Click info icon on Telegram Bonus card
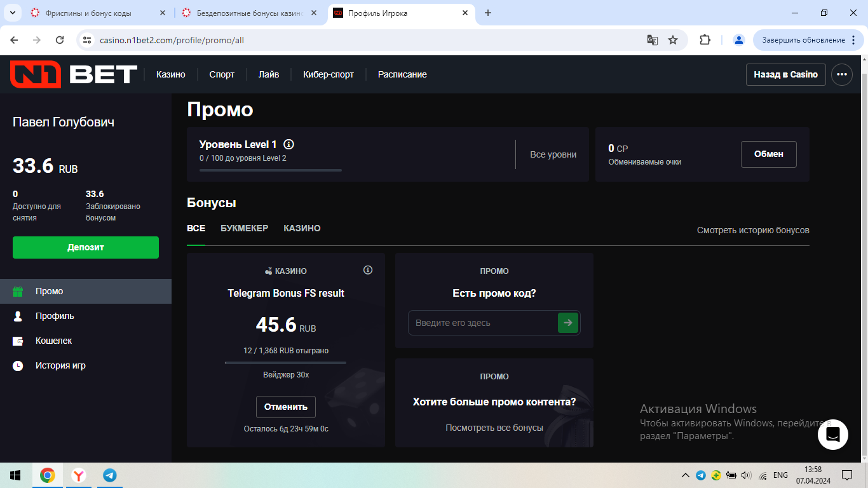 click(367, 270)
